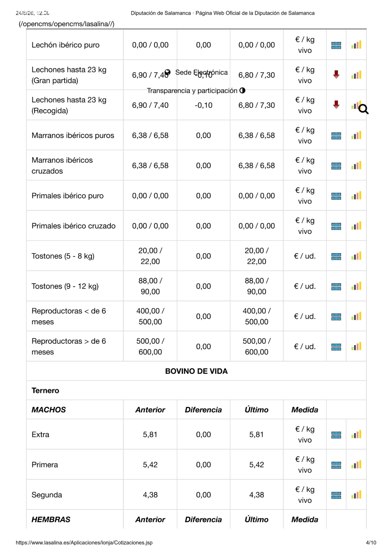Open the chart icon for Marranos ibéricos cruzados

356,165
